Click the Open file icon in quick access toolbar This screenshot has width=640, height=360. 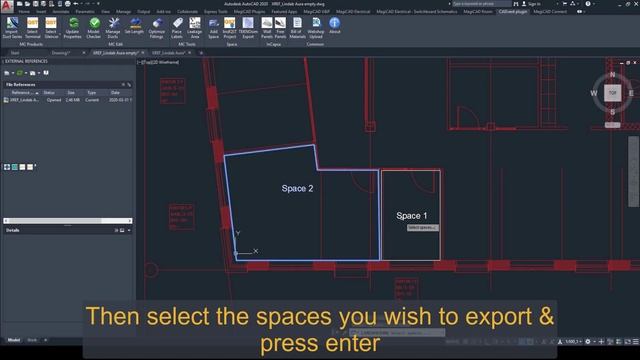[x=27, y=4]
